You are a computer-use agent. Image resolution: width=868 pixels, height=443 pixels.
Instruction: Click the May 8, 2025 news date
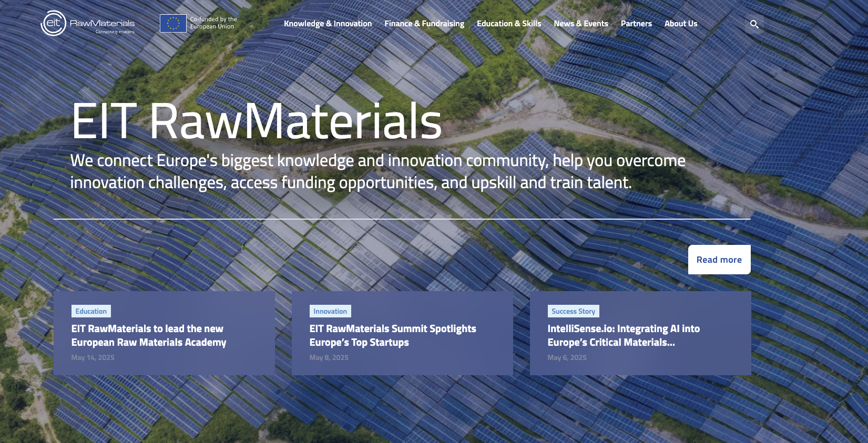[329, 357]
